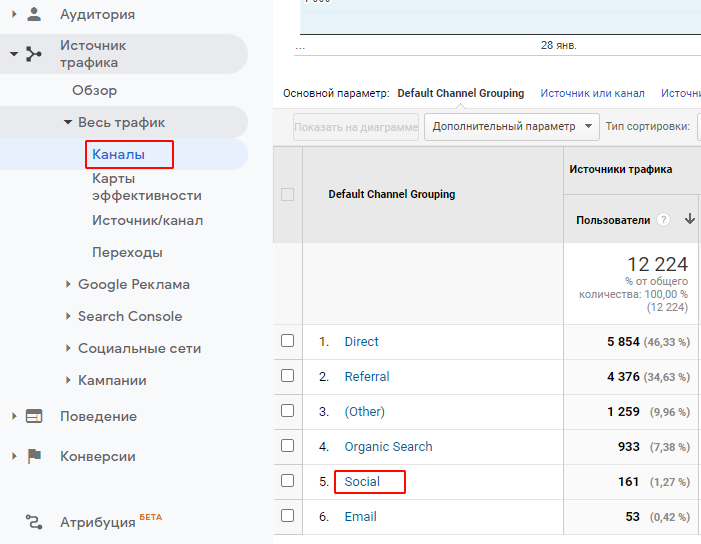Click the sort arrow in Пользователи column

690,219
